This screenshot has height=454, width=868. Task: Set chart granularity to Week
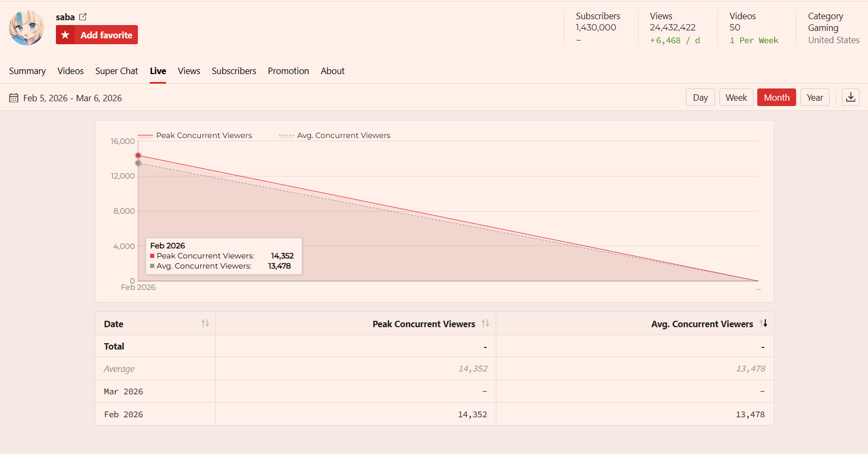point(736,98)
